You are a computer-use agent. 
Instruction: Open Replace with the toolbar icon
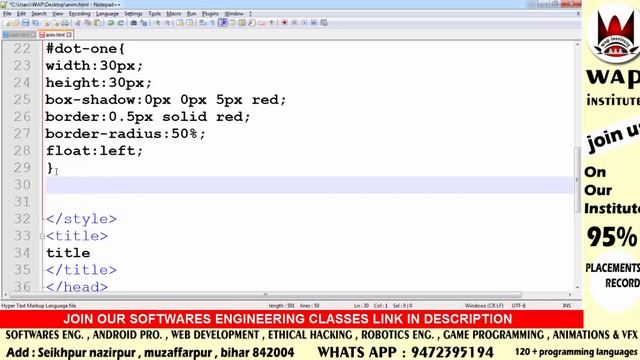point(144,23)
